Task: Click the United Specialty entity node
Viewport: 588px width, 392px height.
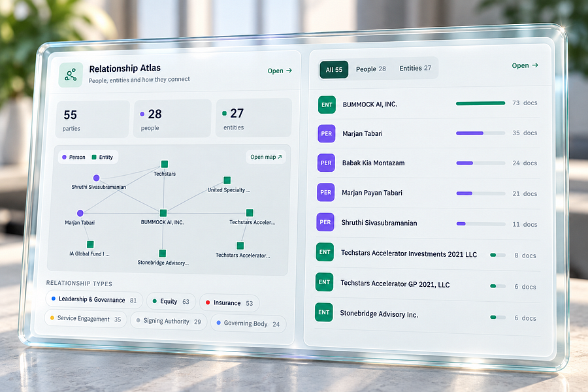Action: [x=227, y=180]
